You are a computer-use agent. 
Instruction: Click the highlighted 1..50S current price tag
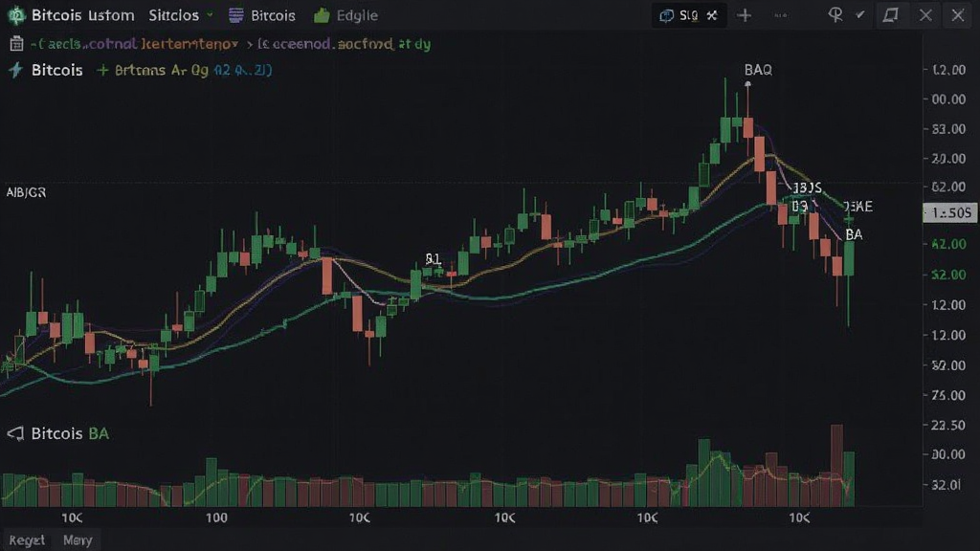950,213
